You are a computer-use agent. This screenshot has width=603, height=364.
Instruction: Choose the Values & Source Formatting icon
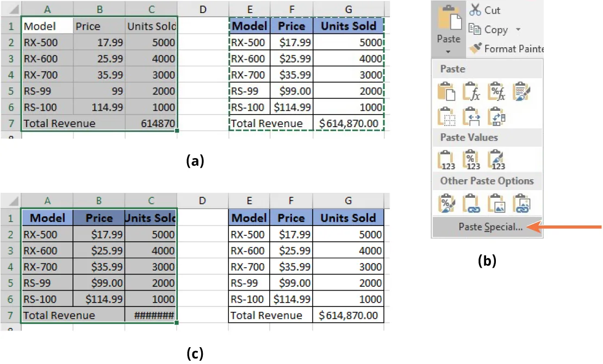click(496, 157)
